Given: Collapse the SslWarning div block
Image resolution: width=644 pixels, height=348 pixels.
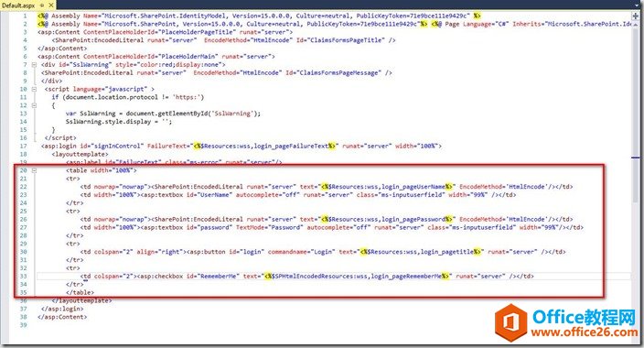Looking at the screenshot, I should (35, 65).
